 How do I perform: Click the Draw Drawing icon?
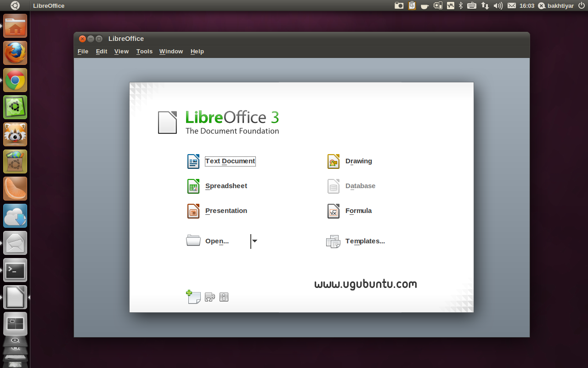[x=334, y=161]
